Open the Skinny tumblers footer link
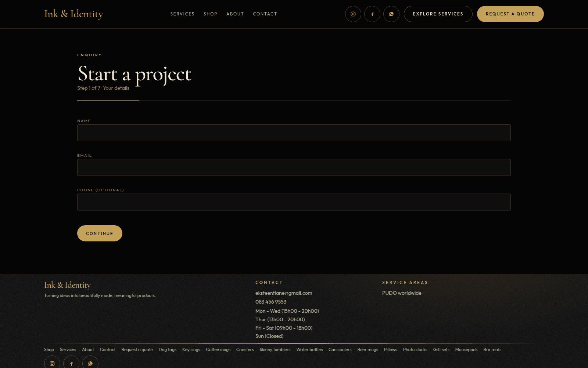The height and width of the screenshot is (368, 588). pos(275,350)
